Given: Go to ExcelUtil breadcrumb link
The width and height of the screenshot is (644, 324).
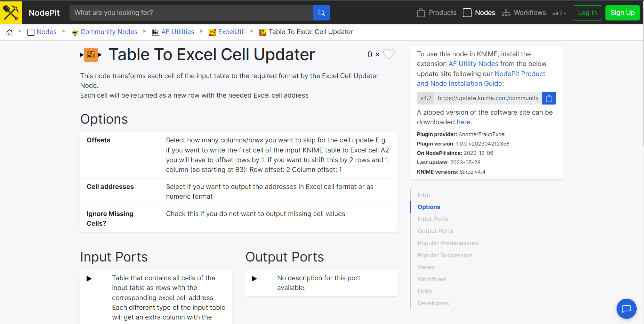Looking at the screenshot, I should [231, 32].
